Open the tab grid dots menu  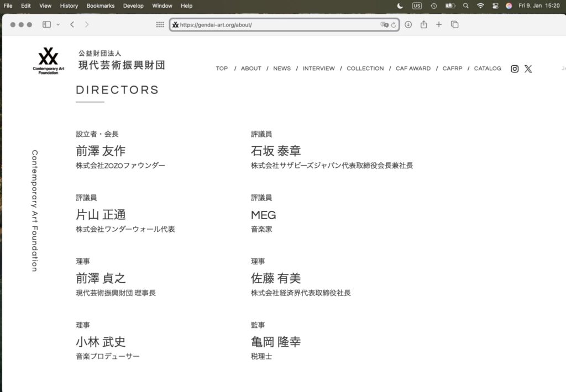pyautogui.click(x=159, y=24)
